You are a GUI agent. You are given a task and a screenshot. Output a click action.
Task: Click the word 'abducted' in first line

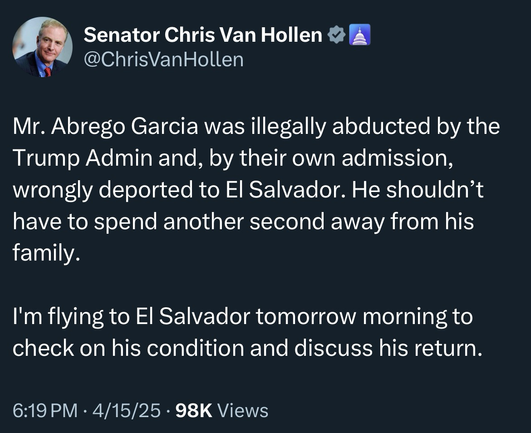pos(381,126)
